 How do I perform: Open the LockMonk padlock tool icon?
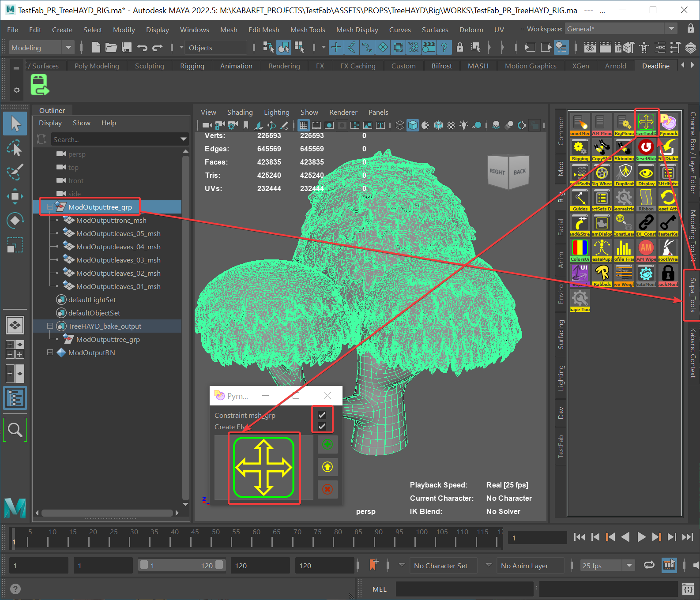(x=668, y=275)
